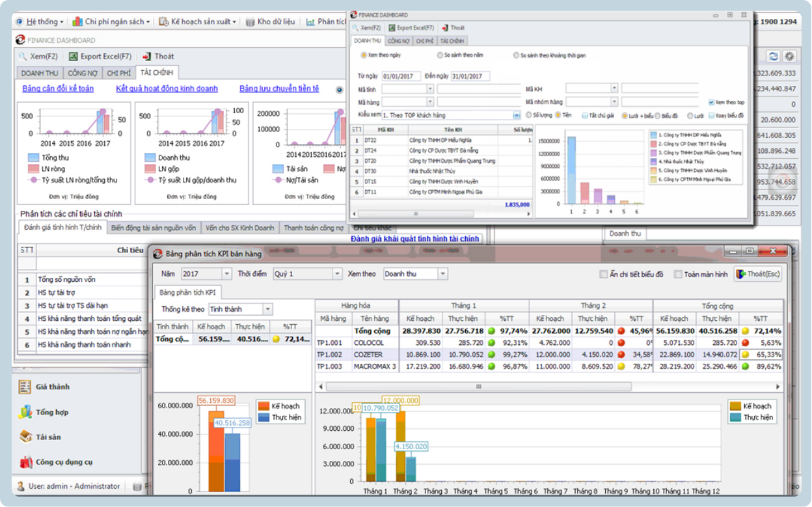Click the Kế hoạch sản xuất menu icon
This screenshot has height=507, width=812.
163,21
